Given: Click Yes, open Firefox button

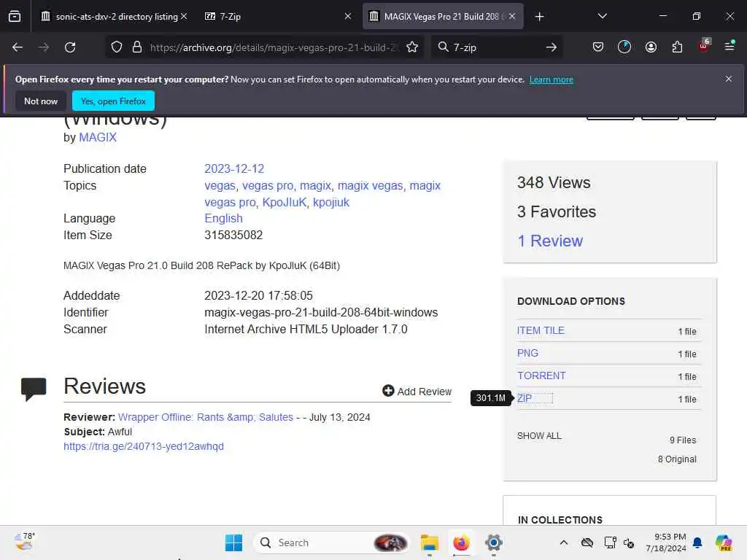Looking at the screenshot, I should [113, 101].
